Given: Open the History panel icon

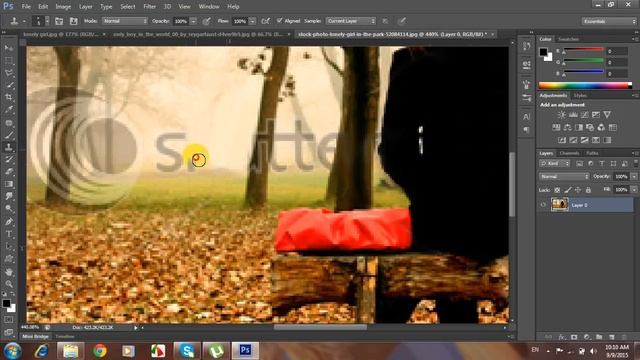Looking at the screenshot, I should [x=527, y=46].
